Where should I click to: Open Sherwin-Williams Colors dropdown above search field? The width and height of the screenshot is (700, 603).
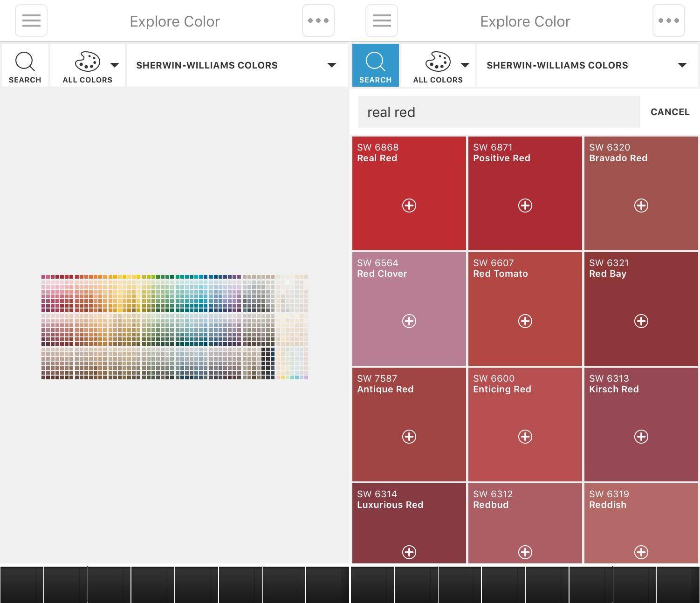587,66
